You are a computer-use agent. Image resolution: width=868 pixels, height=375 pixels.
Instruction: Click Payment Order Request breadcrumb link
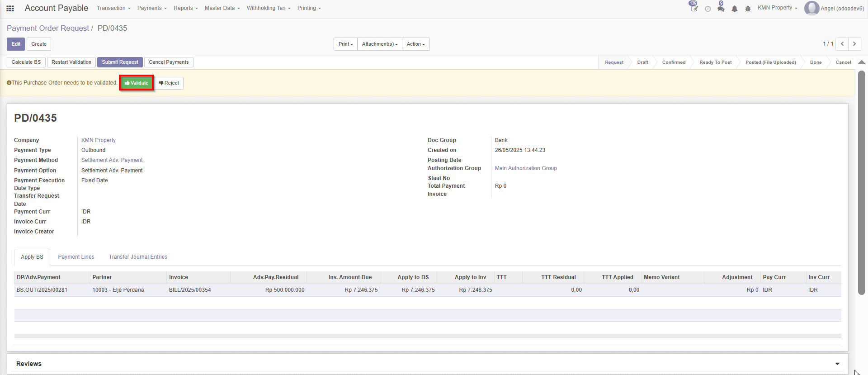(x=48, y=28)
